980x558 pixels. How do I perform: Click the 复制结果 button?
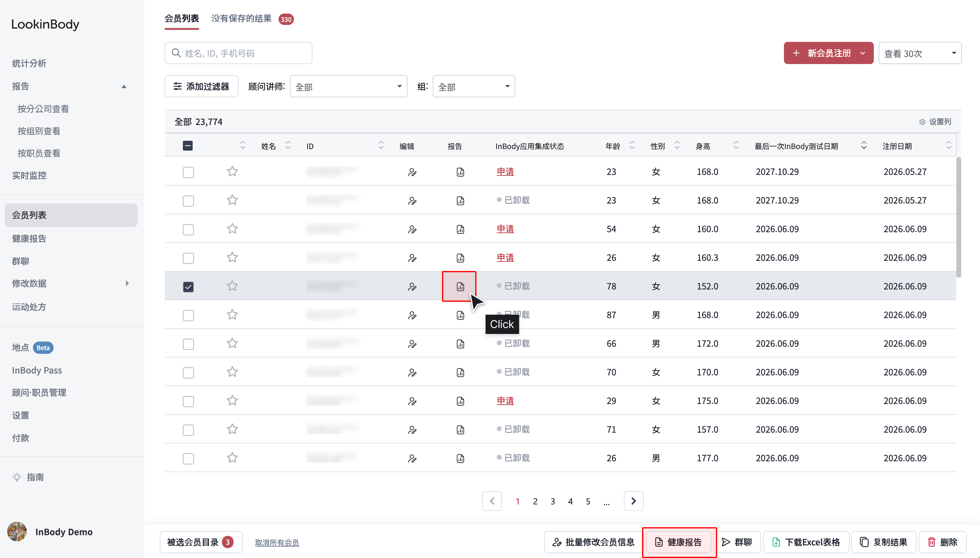(883, 542)
